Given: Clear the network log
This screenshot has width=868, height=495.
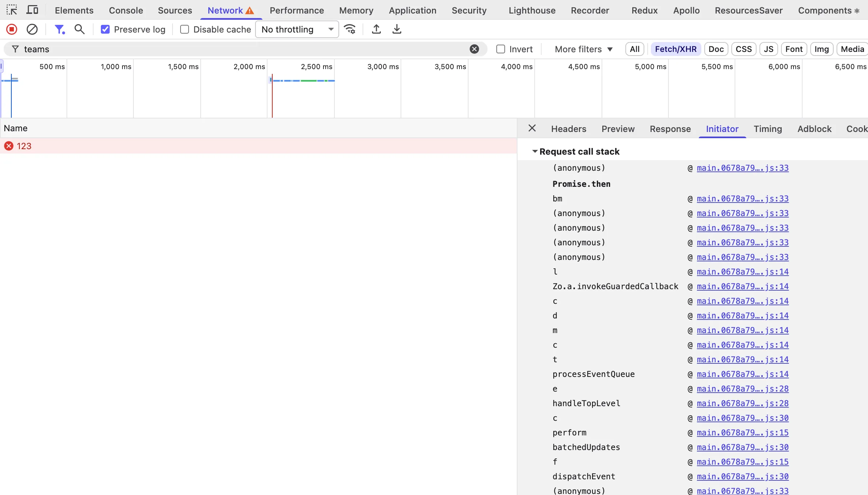Looking at the screenshot, I should click(x=32, y=29).
